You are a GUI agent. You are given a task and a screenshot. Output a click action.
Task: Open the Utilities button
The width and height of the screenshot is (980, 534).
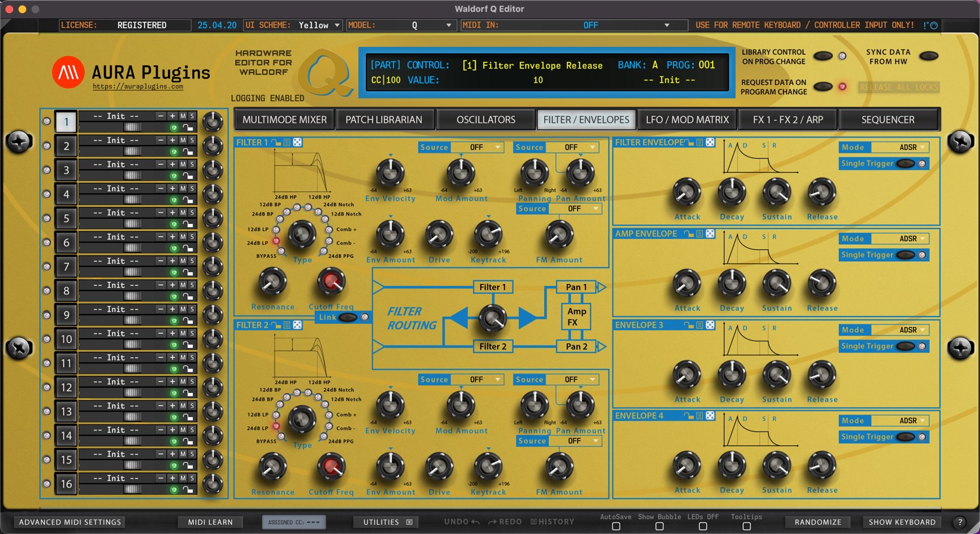[387, 522]
